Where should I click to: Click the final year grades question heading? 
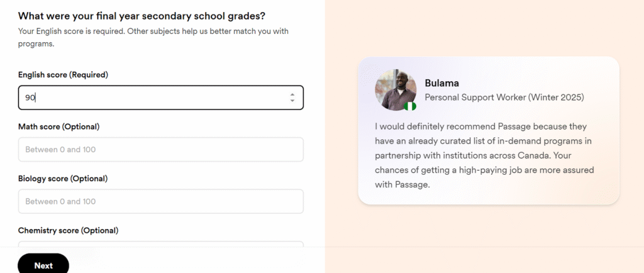[x=142, y=16]
